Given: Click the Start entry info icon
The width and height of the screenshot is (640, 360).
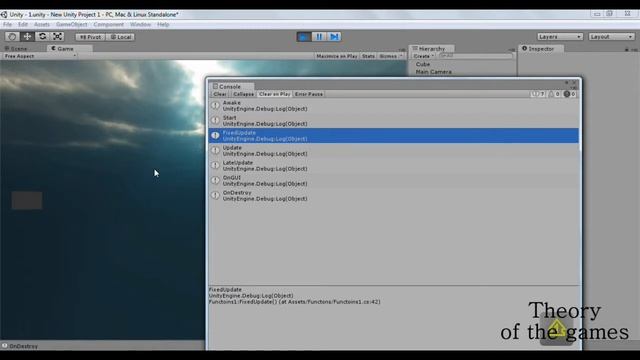Looking at the screenshot, I should (215, 120).
